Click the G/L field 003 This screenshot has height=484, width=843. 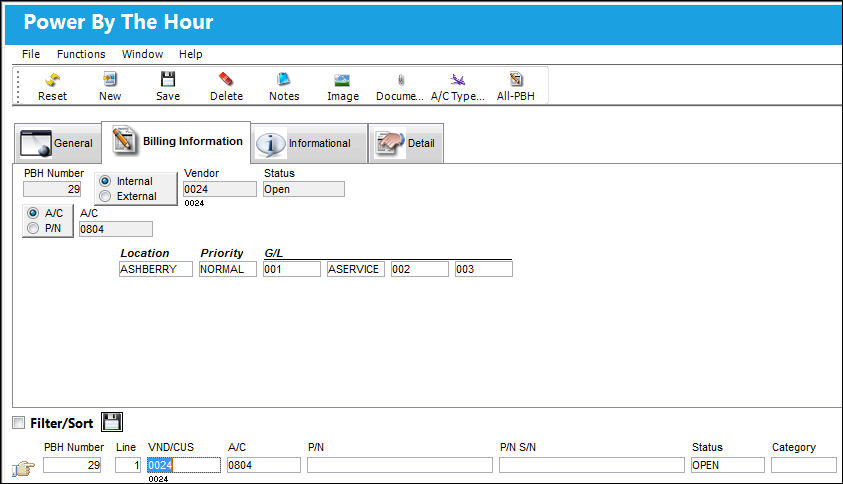click(484, 269)
